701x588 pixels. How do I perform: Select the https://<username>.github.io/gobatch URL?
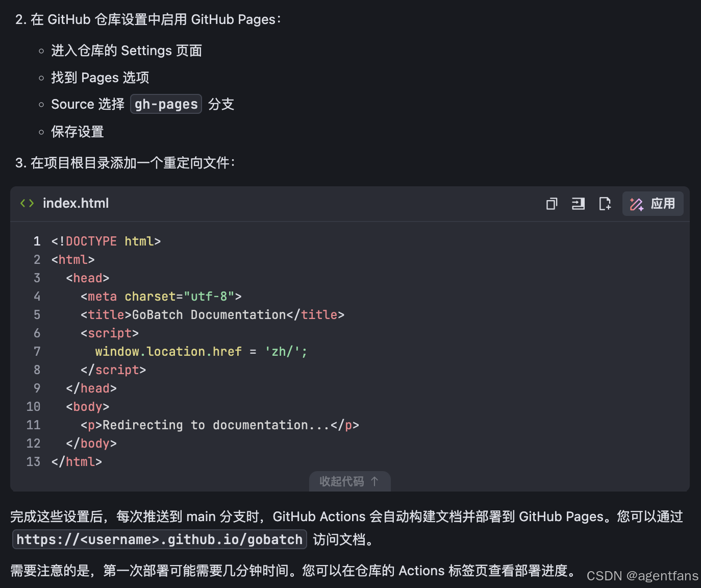(159, 539)
